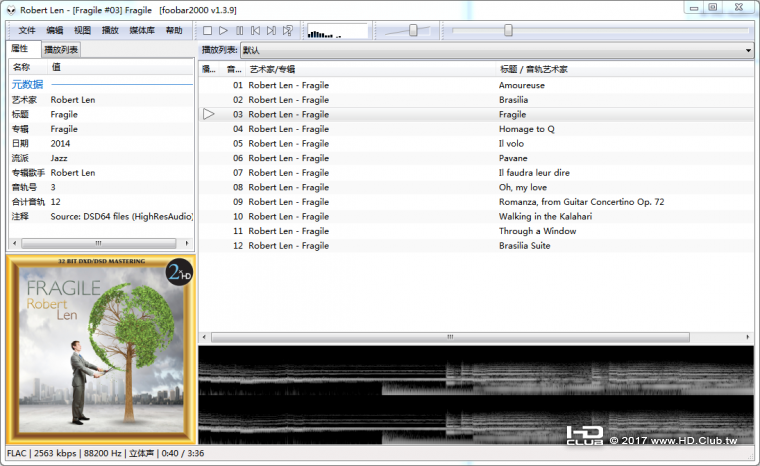Skip to previous track button
The image size is (760, 466).
pyautogui.click(x=255, y=31)
